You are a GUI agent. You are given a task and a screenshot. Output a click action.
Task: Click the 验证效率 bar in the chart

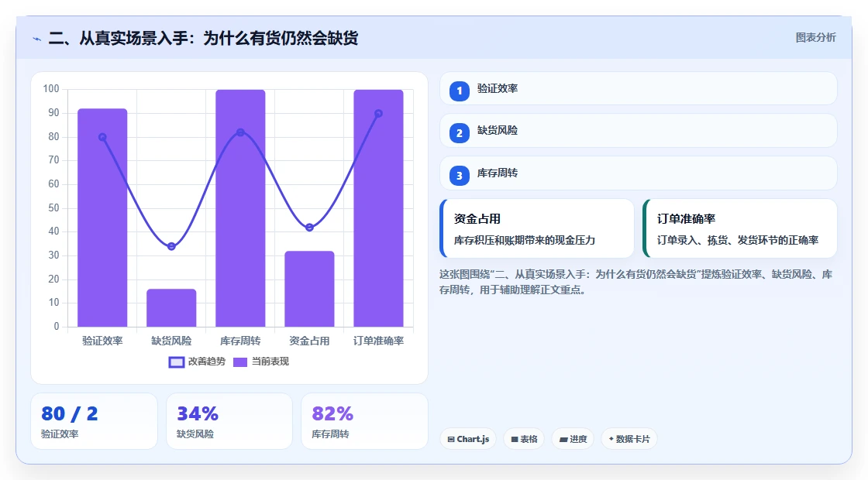pos(102,218)
